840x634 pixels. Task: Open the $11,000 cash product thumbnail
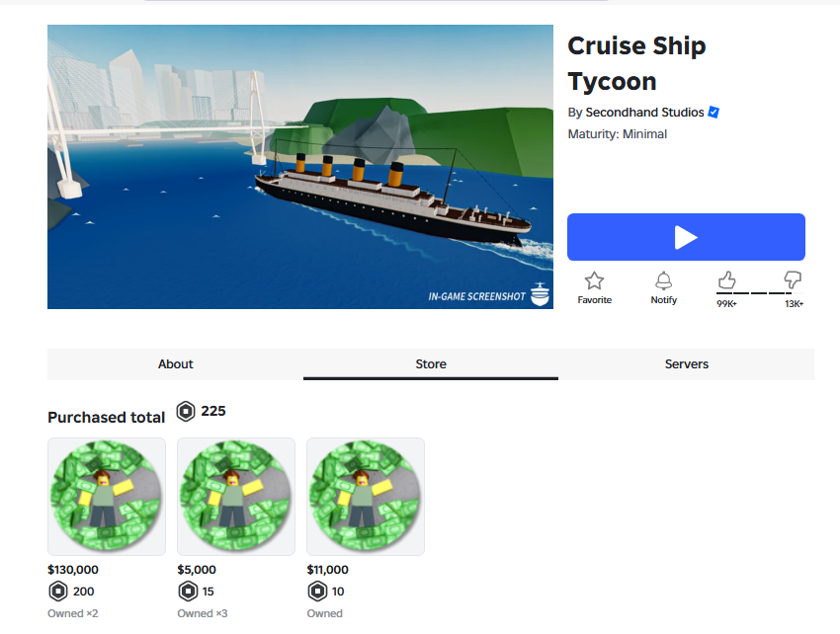pos(366,497)
